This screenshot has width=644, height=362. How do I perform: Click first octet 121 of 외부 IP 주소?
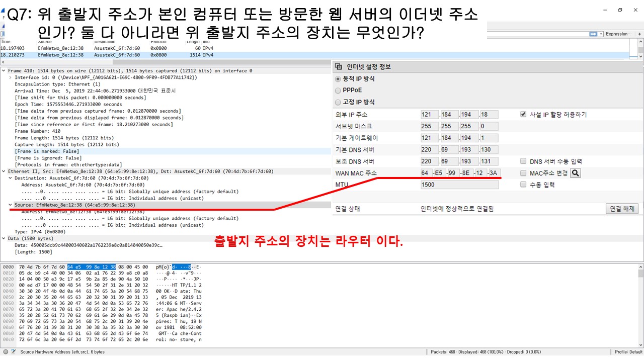[429, 115]
